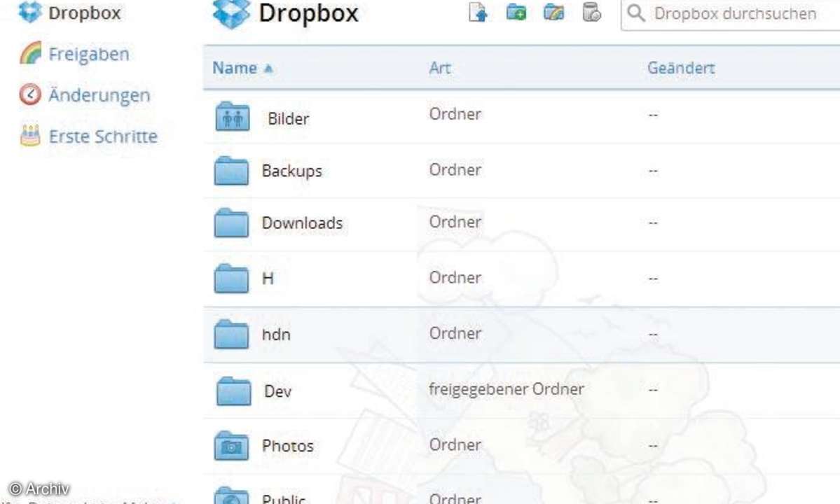
Task: Open the Dev folder name
Action: pos(277,391)
